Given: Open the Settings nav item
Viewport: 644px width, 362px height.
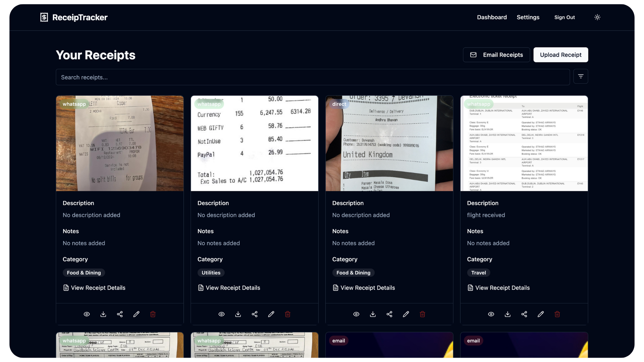Looking at the screenshot, I should point(528,17).
